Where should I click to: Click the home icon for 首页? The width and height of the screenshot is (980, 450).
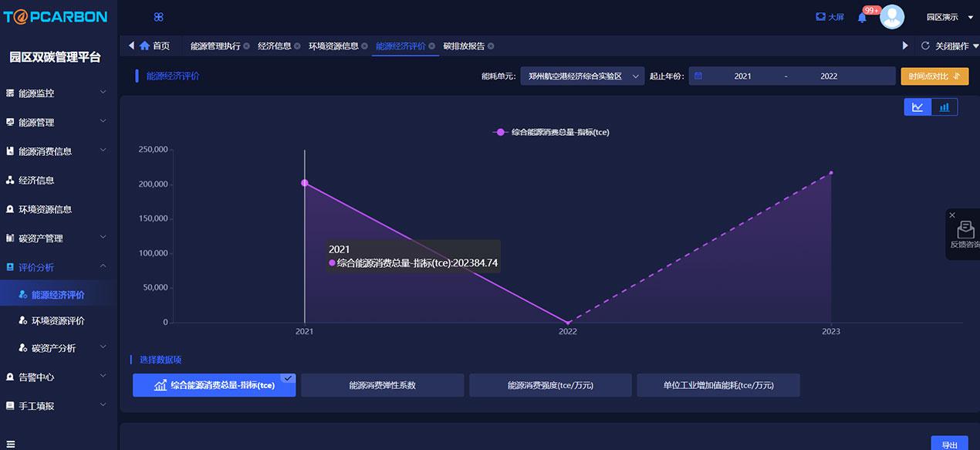click(144, 46)
